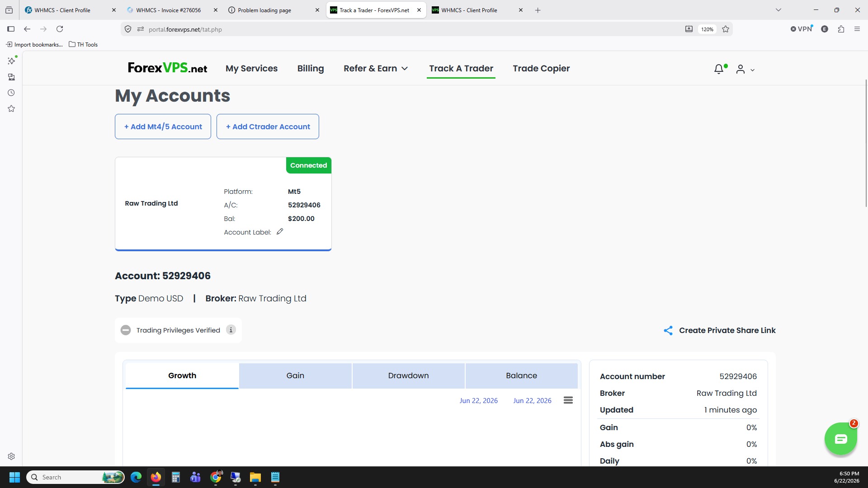Click the account number 52929406 in card
Screen dimensions: 868x488
click(304, 205)
